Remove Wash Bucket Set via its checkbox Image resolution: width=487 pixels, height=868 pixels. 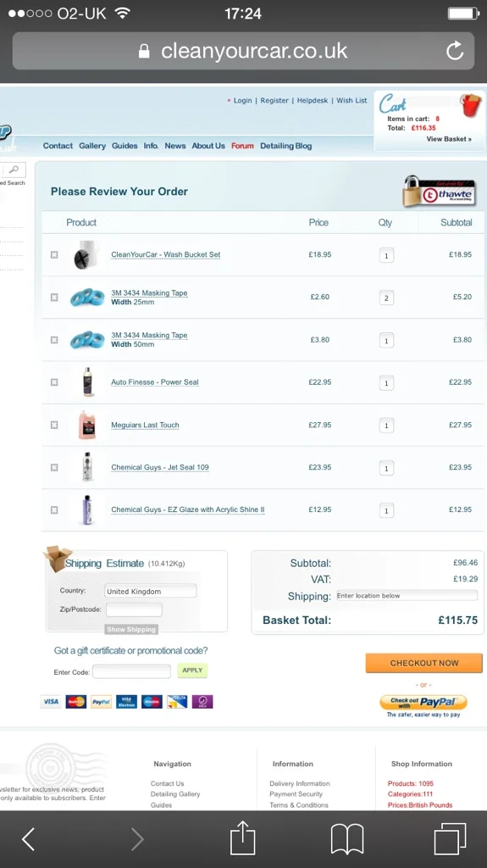click(x=54, y=254)
